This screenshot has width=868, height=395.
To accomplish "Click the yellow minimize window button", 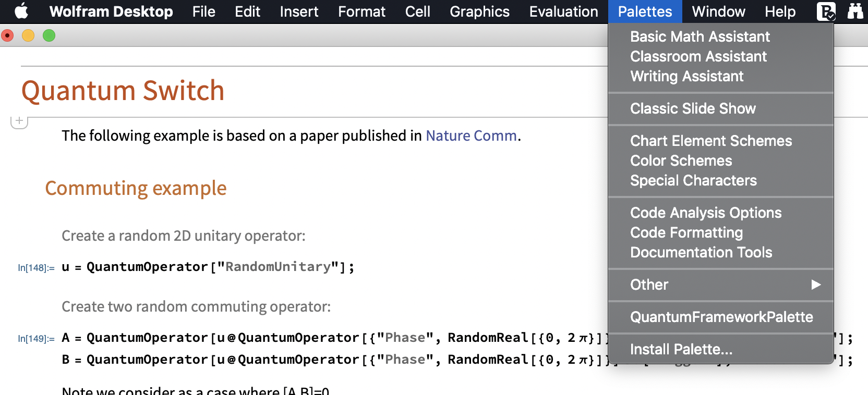I will [28, 35].
